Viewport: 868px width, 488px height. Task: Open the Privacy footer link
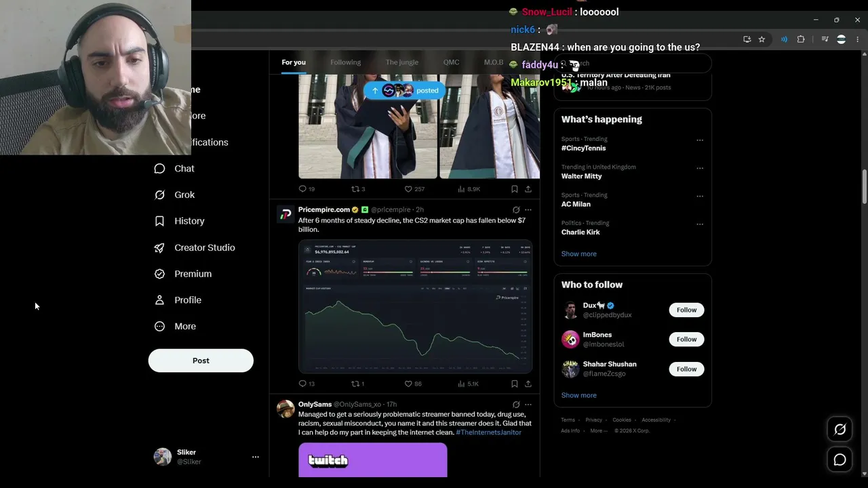(593, 420)
